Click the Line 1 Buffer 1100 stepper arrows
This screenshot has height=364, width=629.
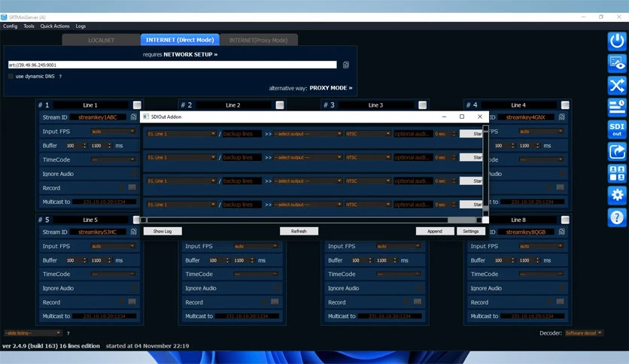(x=110, y=145)
